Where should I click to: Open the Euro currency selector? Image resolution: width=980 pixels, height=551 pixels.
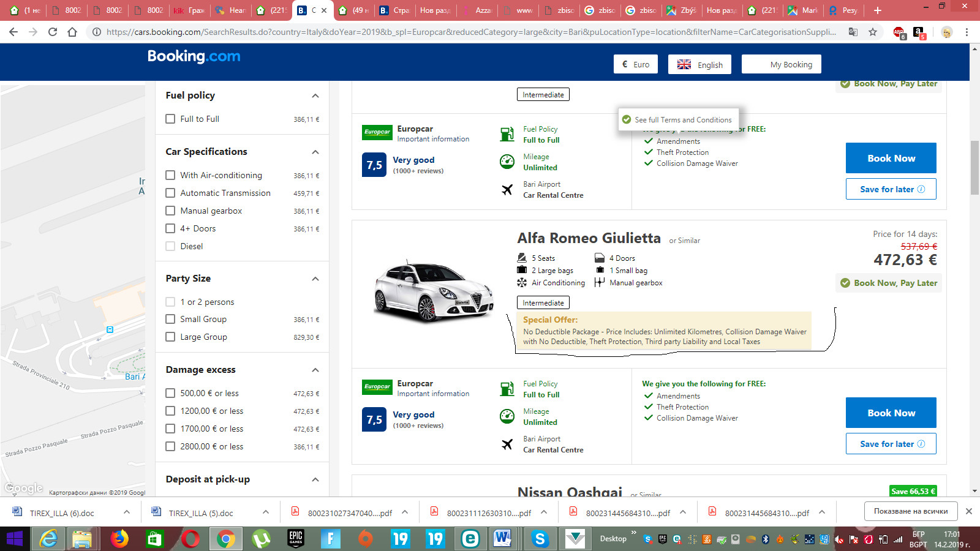pos(636,64)
